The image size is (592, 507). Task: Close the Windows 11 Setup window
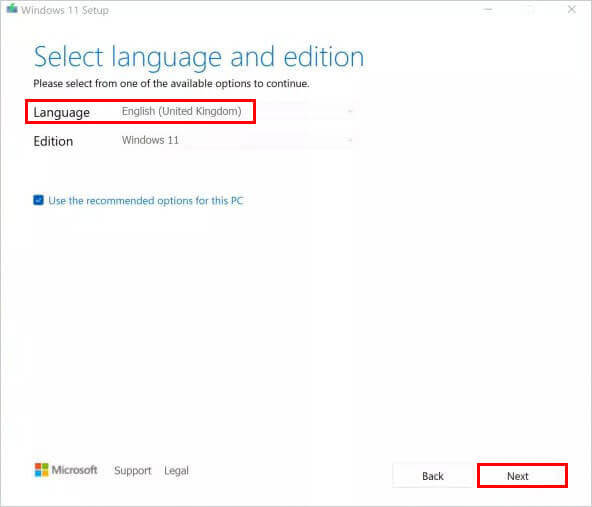[572, 9]
